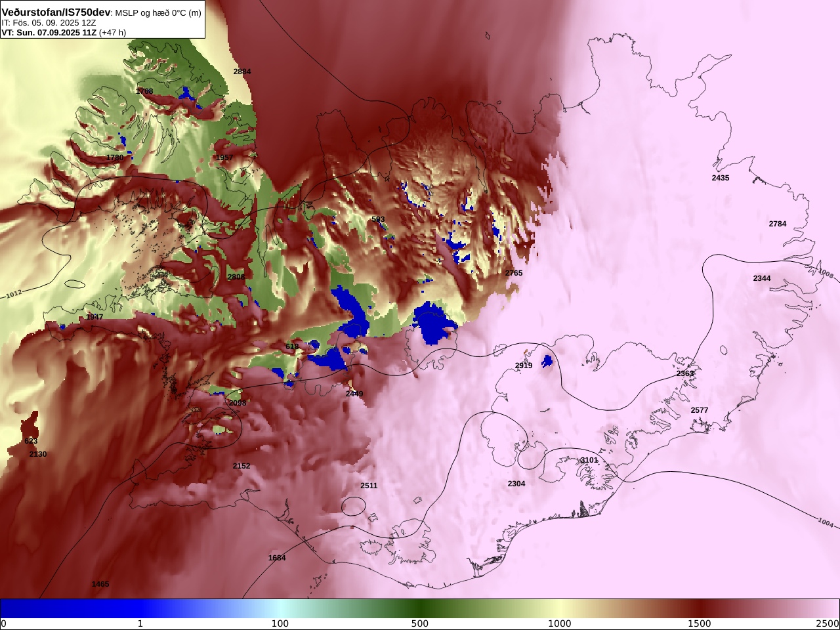Click the height label 618
This screenshot has height=630, width=840.
[292, 346]
